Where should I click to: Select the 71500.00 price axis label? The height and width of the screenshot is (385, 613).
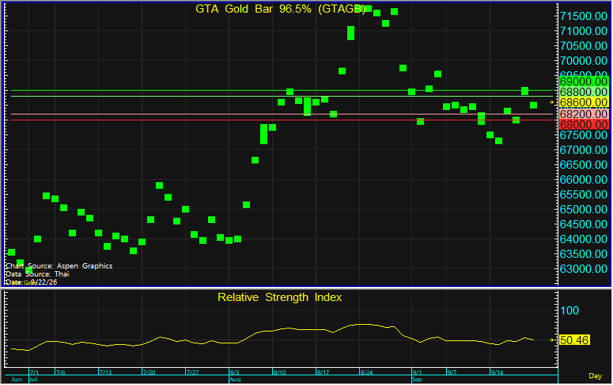(x=584, y=16)
